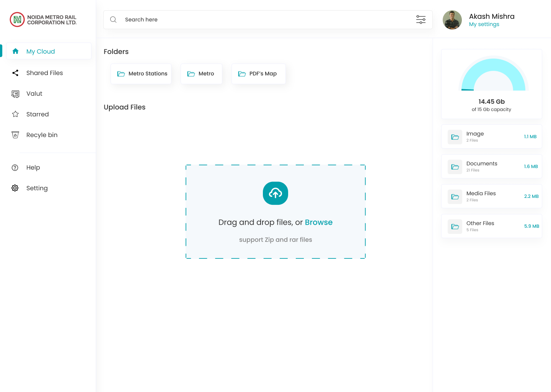Go to Shared Files section
Screen dimensions: 551x392
[x=44, y=73]
